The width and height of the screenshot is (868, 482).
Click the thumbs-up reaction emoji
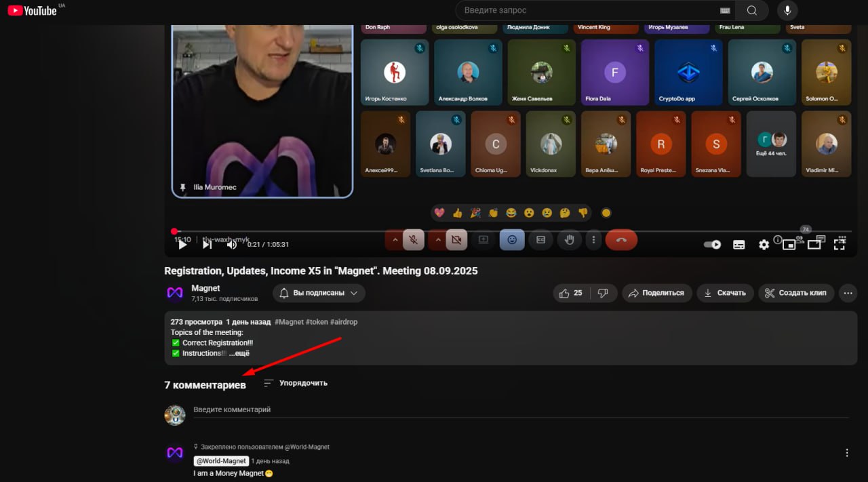(x=457, y=213)
